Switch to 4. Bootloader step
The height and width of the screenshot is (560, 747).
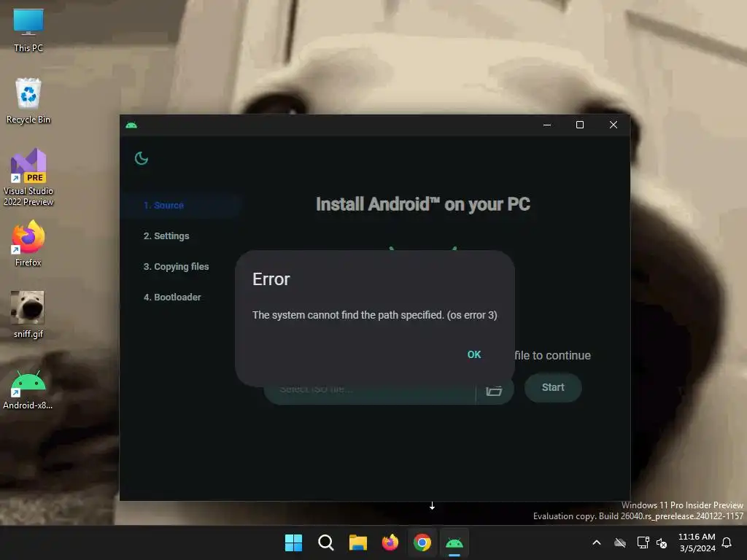click(172, 297)
